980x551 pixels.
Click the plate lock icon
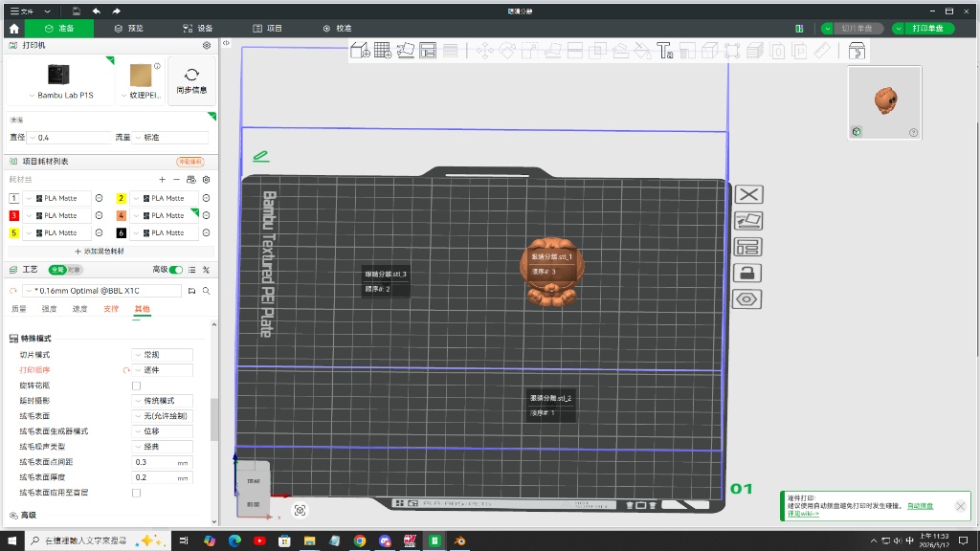(x=747, y=273)
